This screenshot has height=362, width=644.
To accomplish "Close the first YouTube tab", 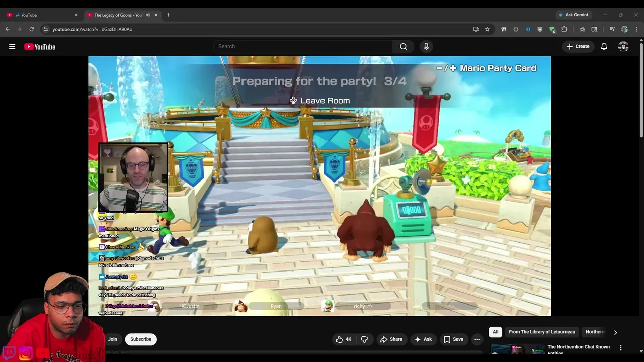I will (76, 15).
